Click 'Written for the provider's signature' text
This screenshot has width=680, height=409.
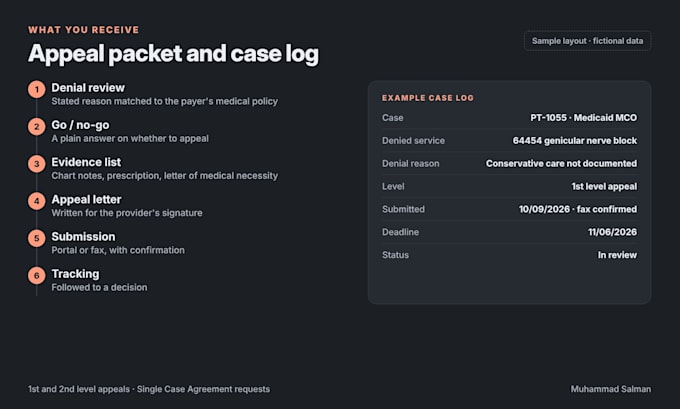127,213
